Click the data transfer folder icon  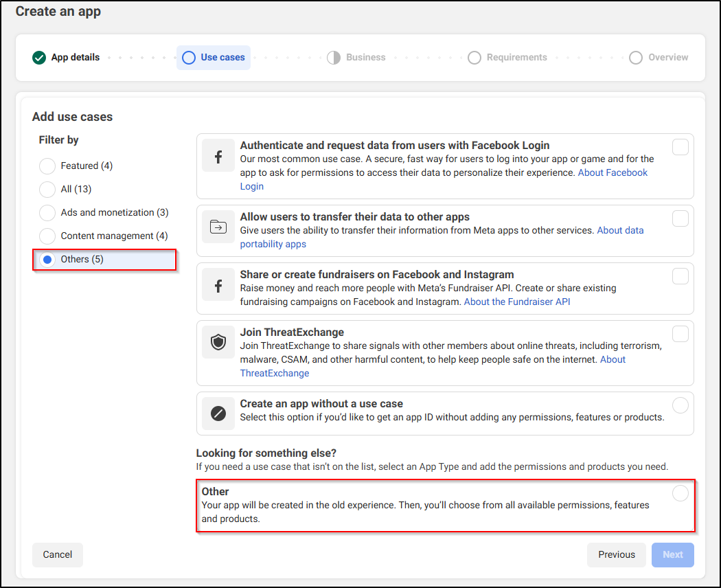(218, 226)
